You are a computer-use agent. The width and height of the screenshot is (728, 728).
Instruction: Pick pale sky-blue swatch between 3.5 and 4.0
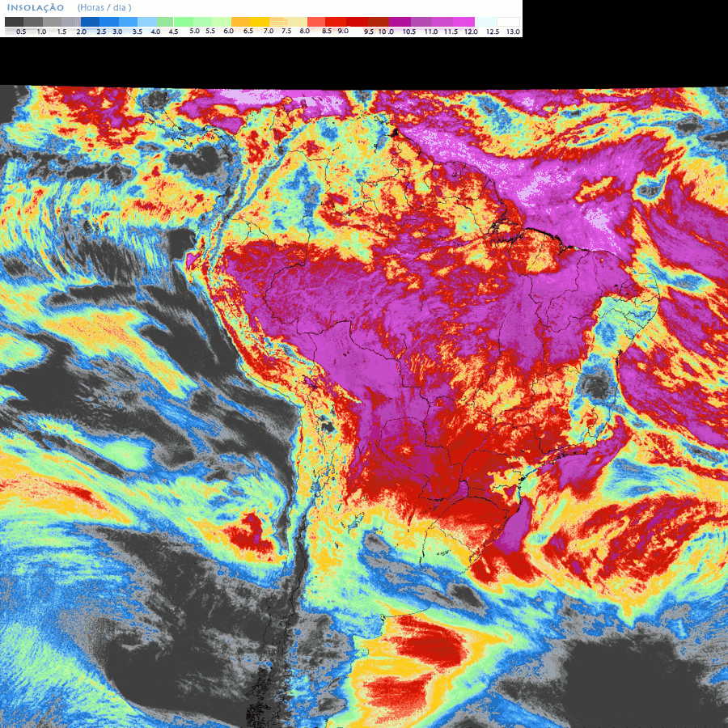coord(147,22)
